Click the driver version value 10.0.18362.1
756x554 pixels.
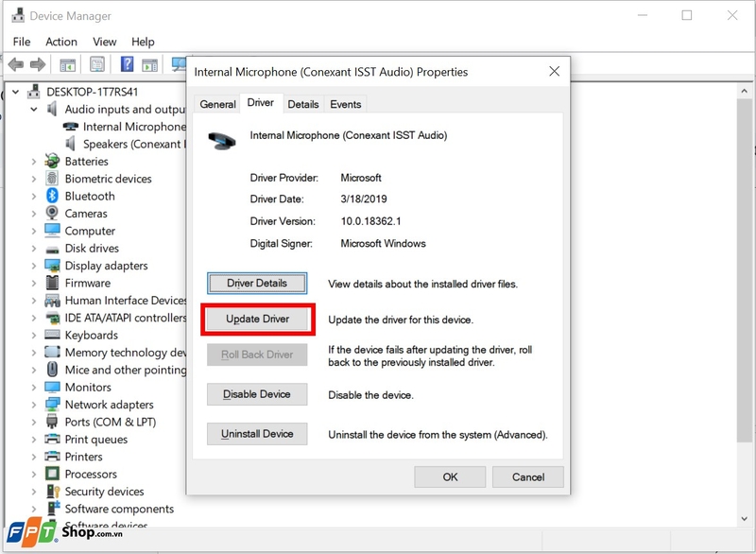[370, 221]
